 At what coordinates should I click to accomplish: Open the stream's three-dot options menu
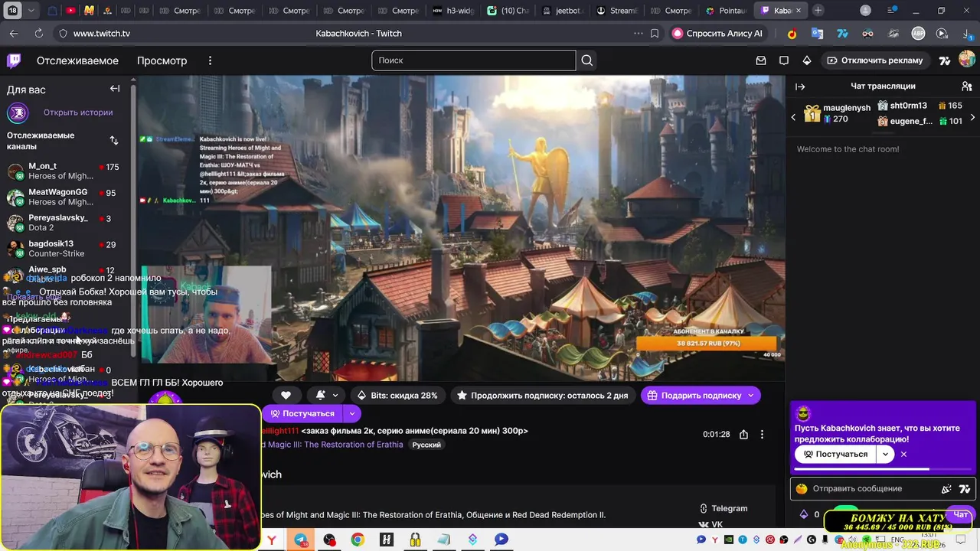pyautogui.click(x=762, y=434)
